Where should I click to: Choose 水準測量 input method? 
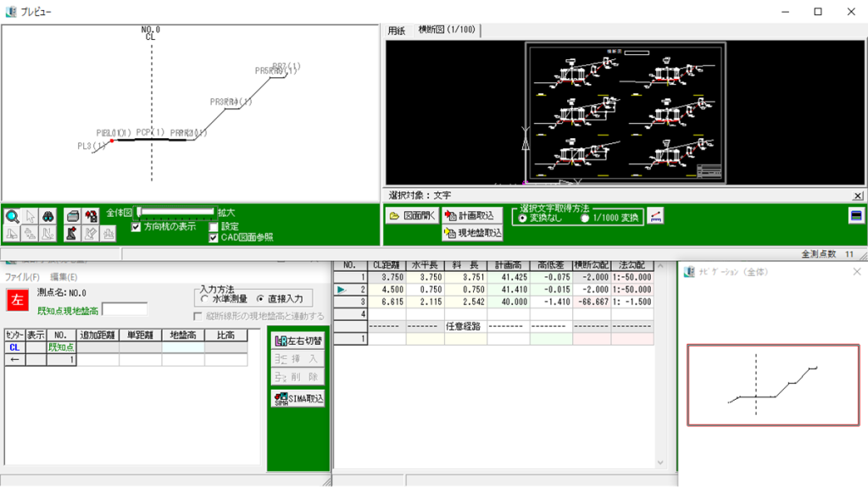click(x=204, y=299)
